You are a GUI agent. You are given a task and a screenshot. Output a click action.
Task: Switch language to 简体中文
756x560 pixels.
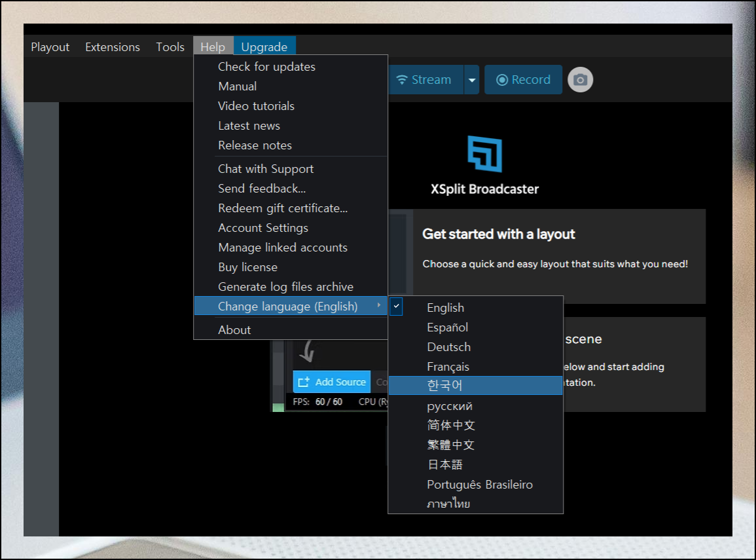[x=475, y=426]
